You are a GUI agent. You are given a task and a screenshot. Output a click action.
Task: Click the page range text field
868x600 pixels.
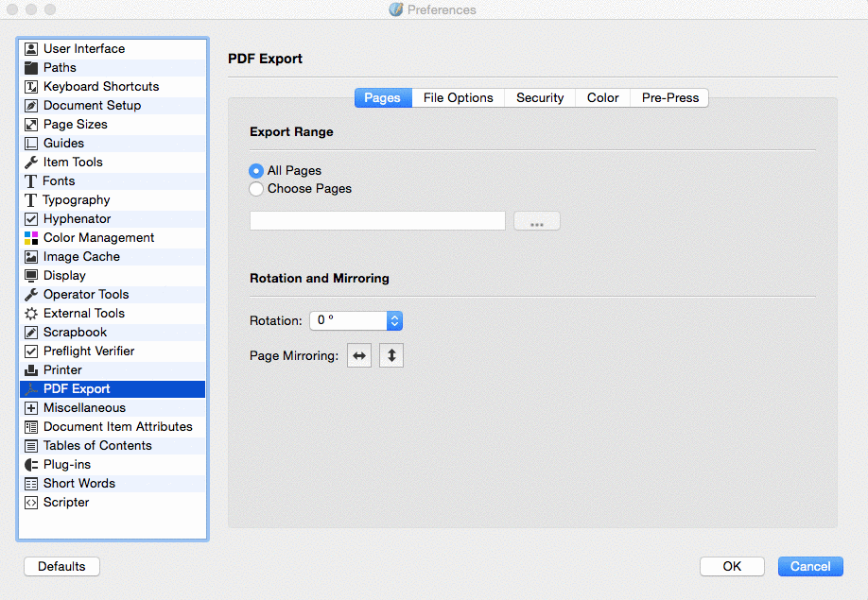[x=377, y=221]
